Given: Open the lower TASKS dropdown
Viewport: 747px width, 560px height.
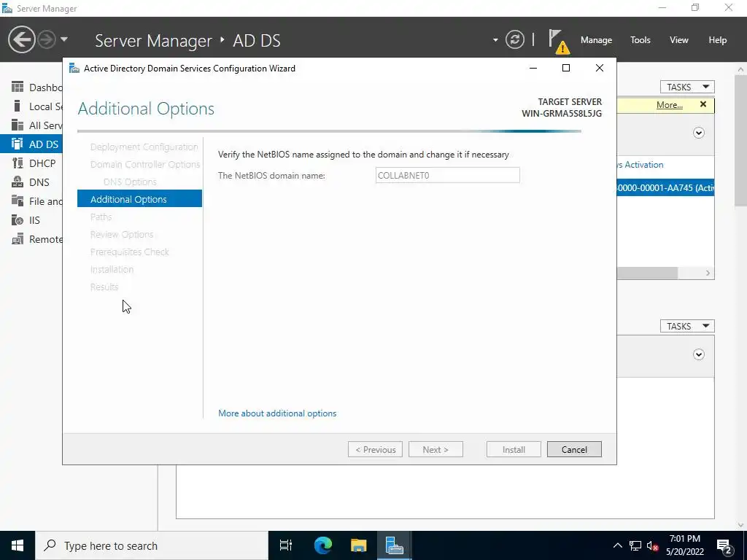Looking at the screenshot, I should (687, 326).
